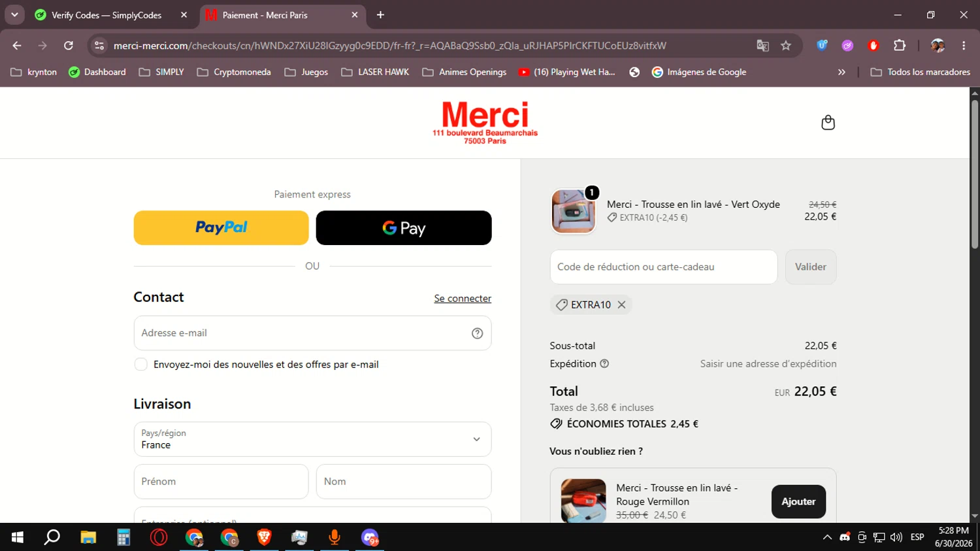Launch File Explorer from the taskbar
The height and width of the screenshot is (551, 980).
[x=88, y=537]
